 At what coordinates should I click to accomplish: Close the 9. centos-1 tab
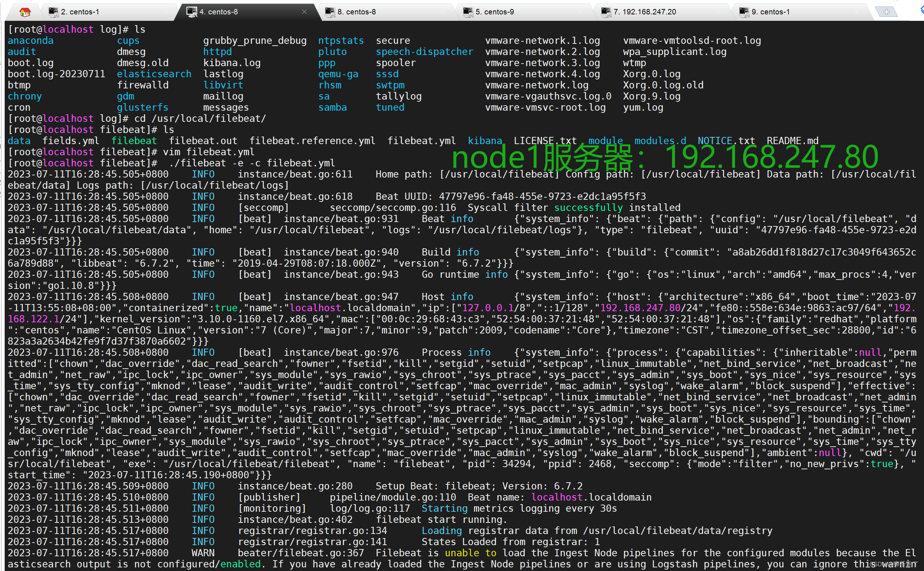click(x=857, y=12)
